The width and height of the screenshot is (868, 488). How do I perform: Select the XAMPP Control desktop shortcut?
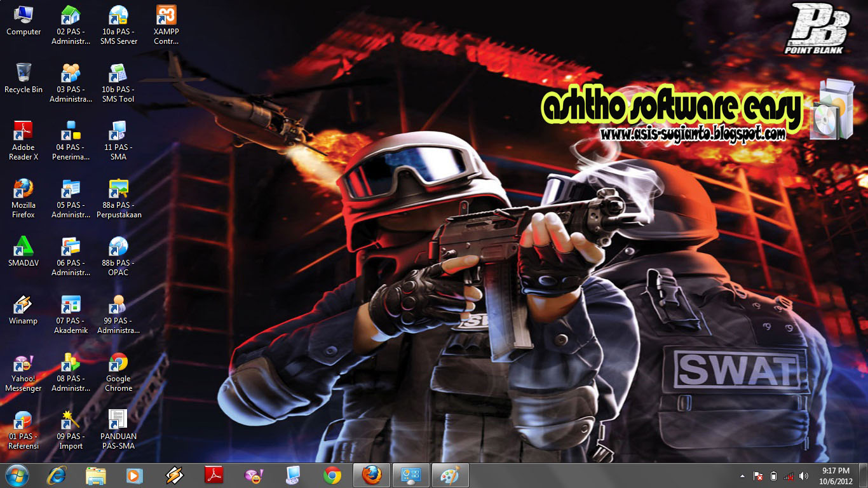166,25
